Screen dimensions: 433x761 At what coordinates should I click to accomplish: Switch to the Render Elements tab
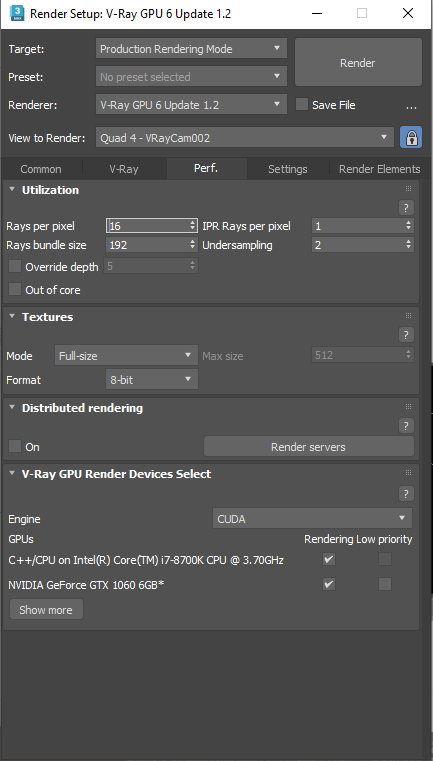pyautogui.click(x=379, y=169)
